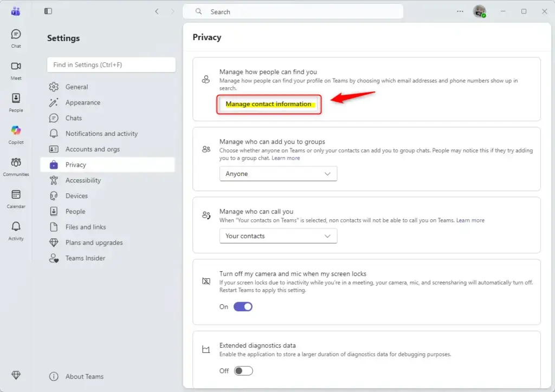
Task: Open Learn more link about calls
Action: [470, 220]
